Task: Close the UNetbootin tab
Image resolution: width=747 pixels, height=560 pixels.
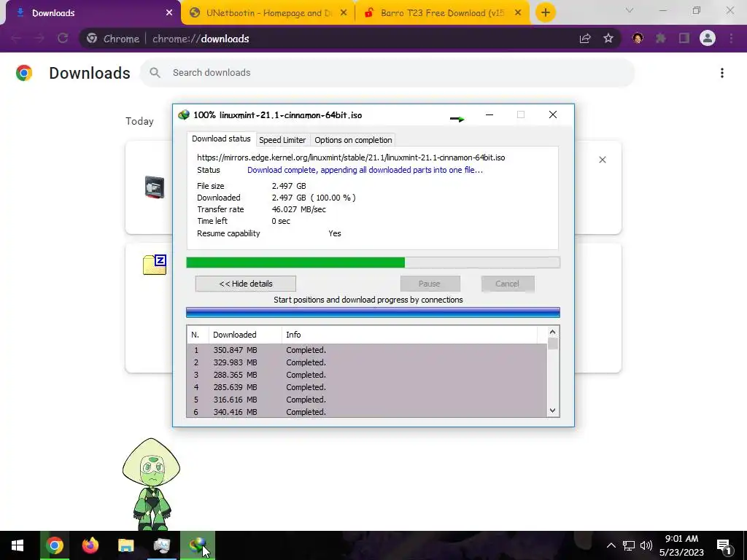Action: click(344, 13)
